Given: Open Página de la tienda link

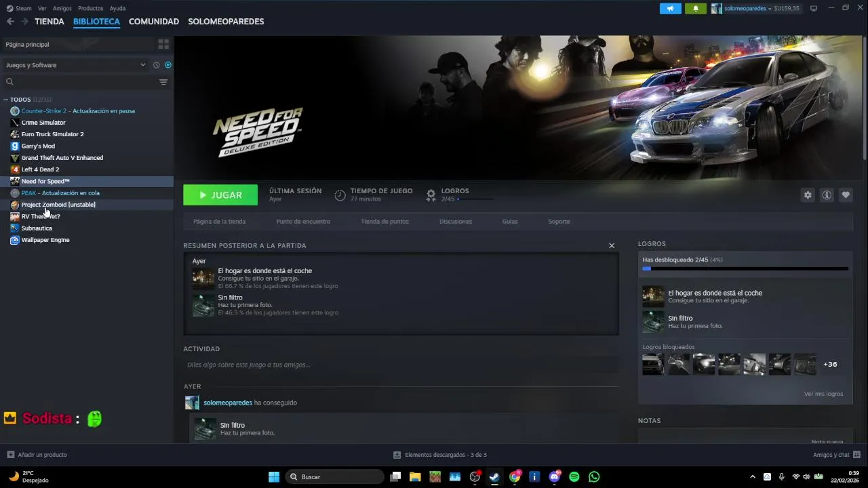Looking at the screenshot, I should 219,222.
